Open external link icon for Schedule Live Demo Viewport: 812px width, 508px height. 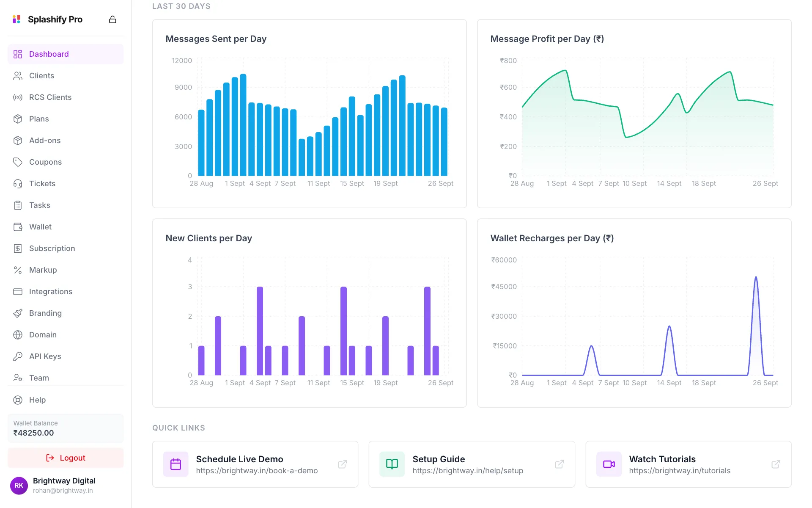[343, 464]
